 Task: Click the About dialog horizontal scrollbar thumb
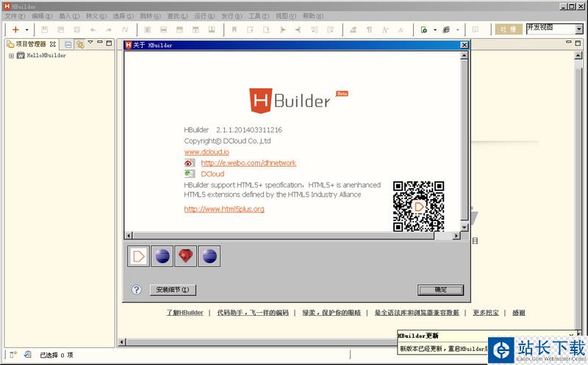pyautogui.click(x=284, y=236)
